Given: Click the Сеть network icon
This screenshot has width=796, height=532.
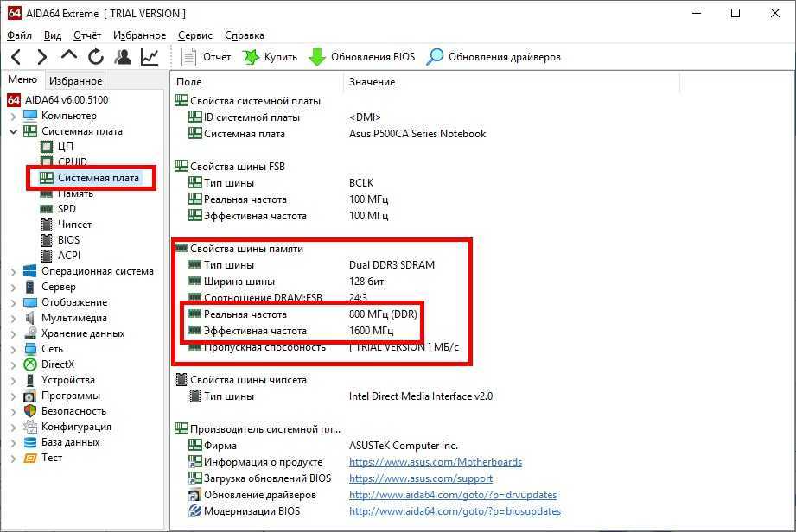Looking at the screenshot, I should click(30, 349).
